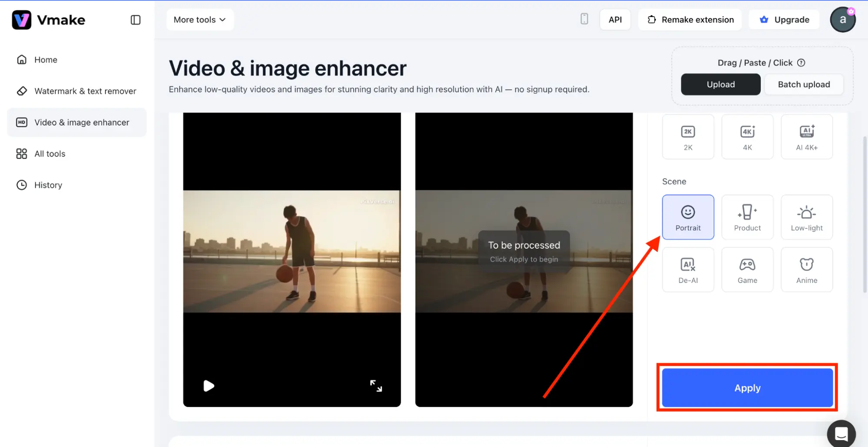Click the blue Apply button
The image size is (868, 447).
pos(747,388)
